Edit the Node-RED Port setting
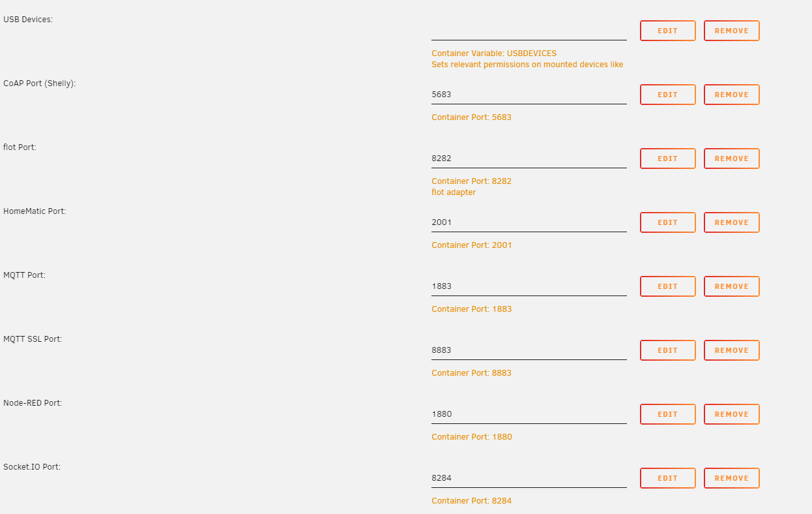Viewport: 812px width, 514px height. [x=667, y=414]
